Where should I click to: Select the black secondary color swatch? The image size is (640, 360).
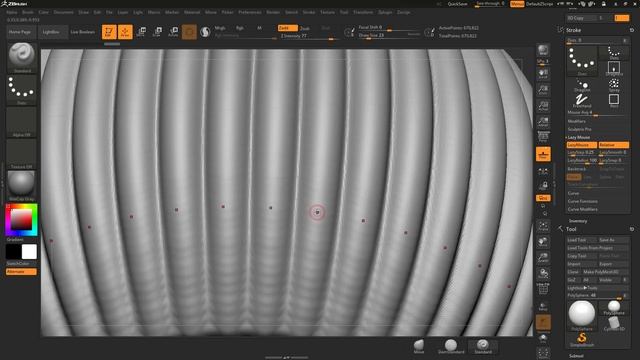[x=13, y=252]
